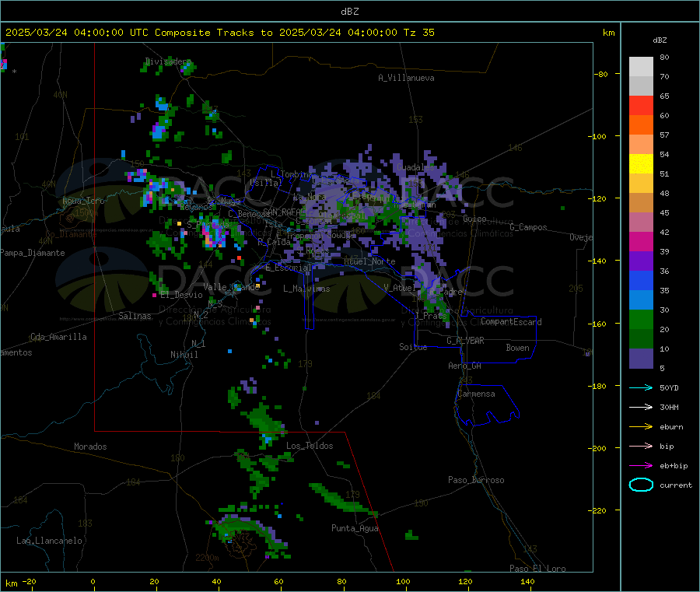Viewport: 700px width, 592px height.
Task: Click the Paso_Barroso map label
Action: point(476,480)
